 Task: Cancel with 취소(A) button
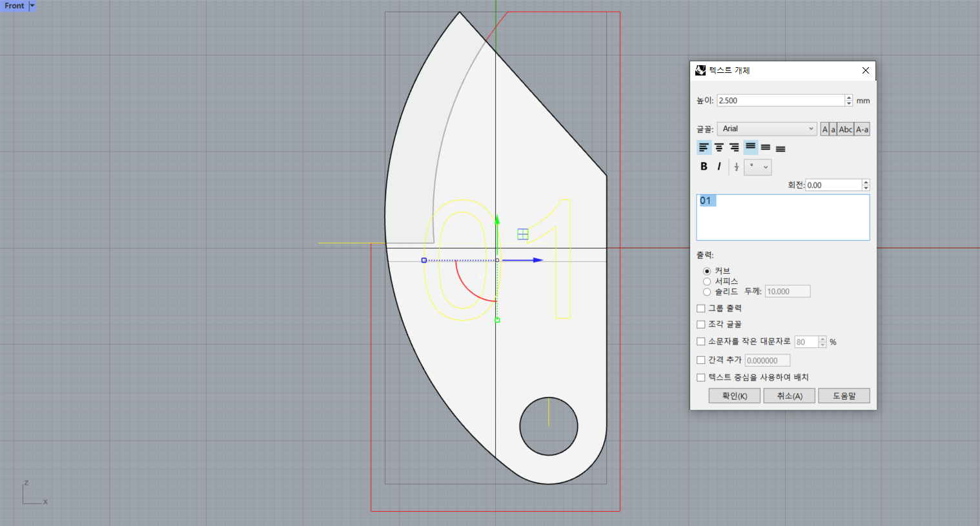(790, 396)
